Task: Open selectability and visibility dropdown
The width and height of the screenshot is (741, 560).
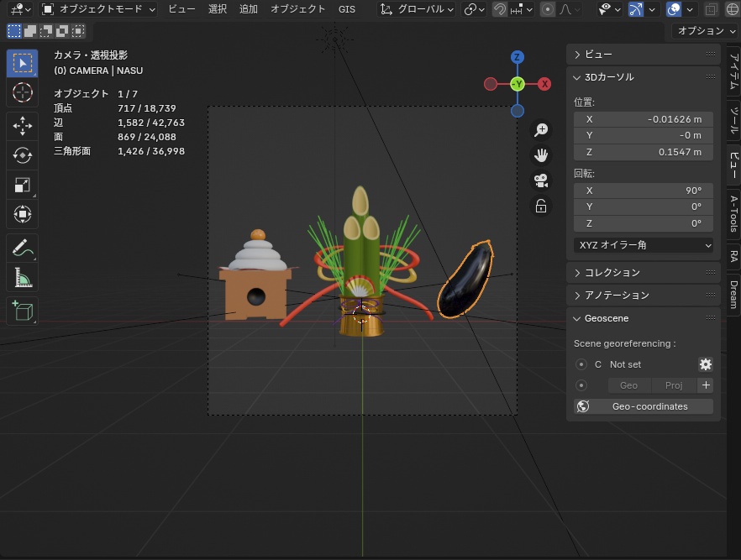Action: 609,9
